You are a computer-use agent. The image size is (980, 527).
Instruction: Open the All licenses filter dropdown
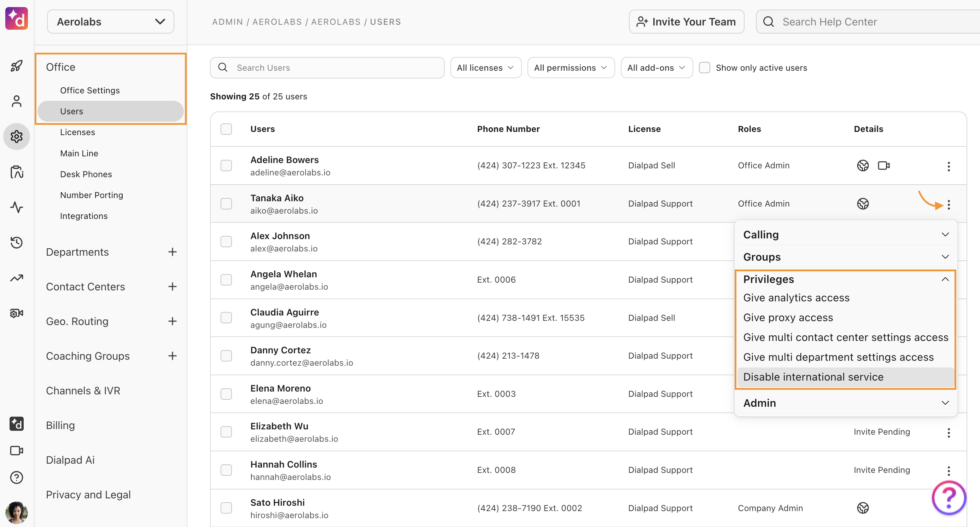point(485,68)
